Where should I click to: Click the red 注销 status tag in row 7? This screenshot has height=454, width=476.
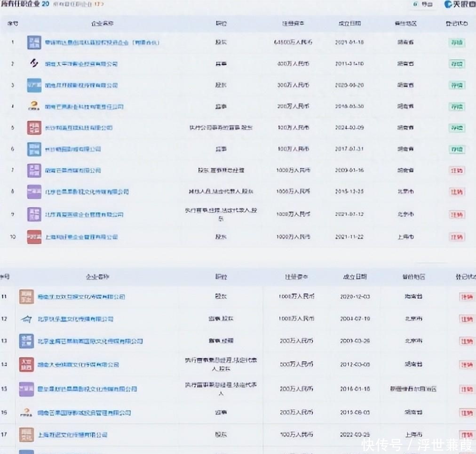point(456,170)
